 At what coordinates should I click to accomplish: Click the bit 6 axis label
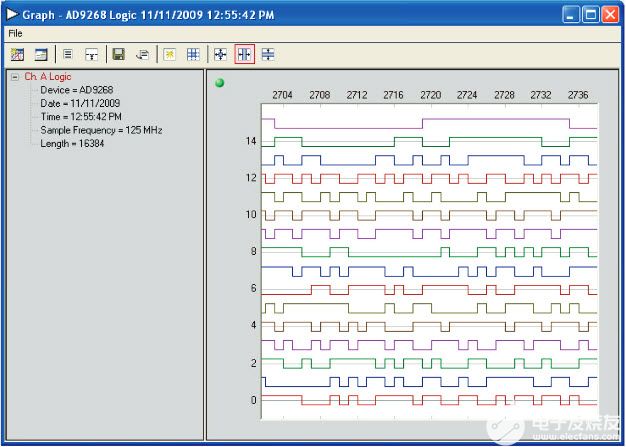(254, 288)
